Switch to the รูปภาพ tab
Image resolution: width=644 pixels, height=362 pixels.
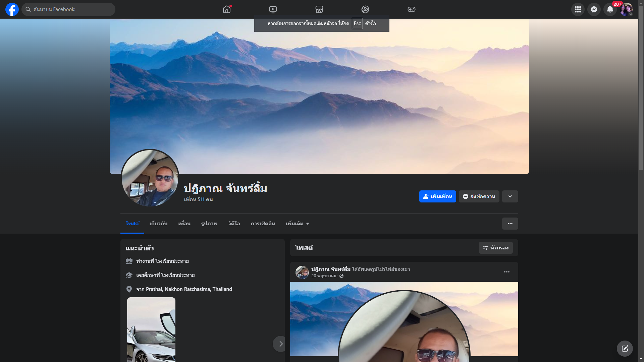pos(209,224)
